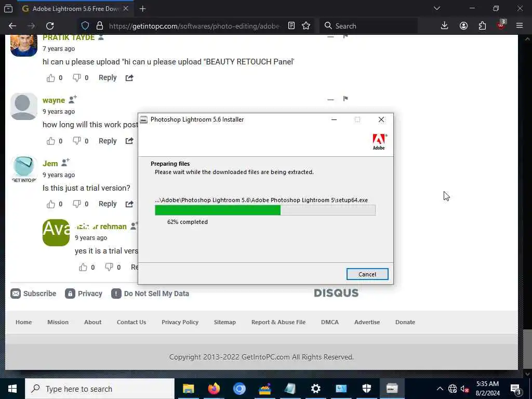This screenshot has height=399, width=532.
Task: Click the getintopc.com address bar
Action: point(194,26)
